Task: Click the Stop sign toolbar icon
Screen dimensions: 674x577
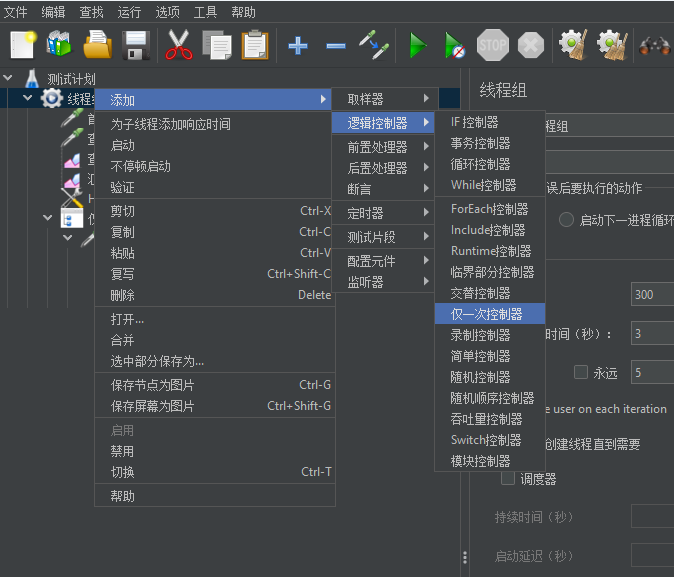Action: 493,44
